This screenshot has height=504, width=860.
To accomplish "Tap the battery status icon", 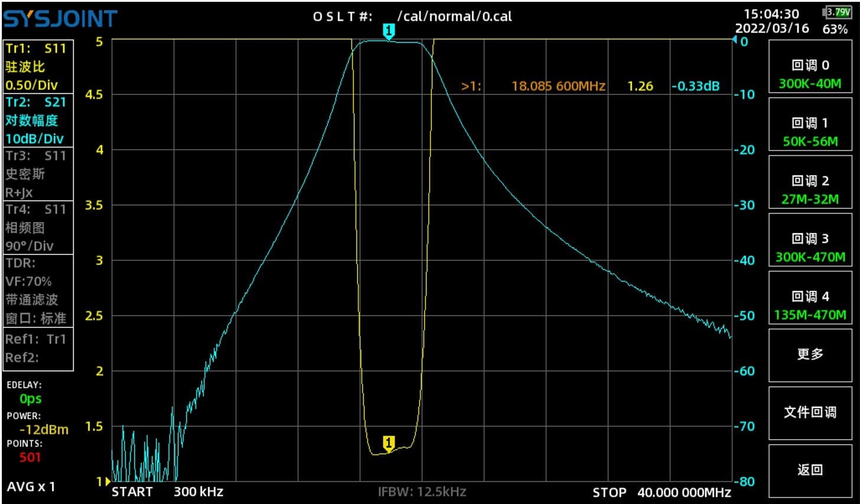I will [836, 12].
